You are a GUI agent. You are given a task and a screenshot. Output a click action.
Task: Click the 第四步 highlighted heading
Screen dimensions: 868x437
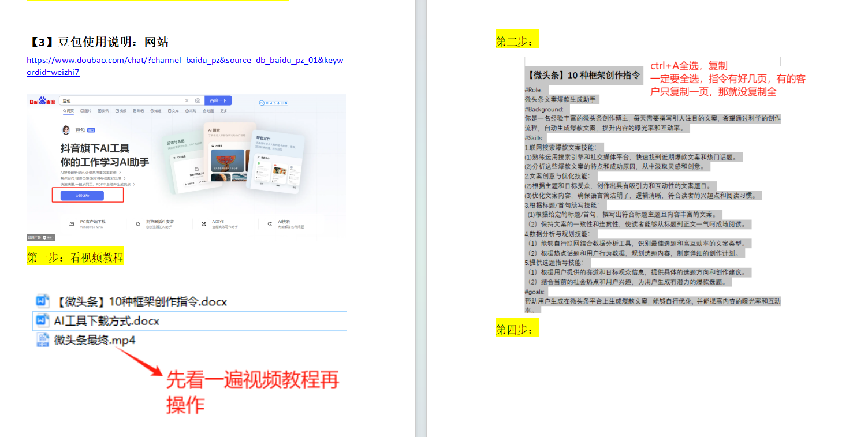[517, 329]
